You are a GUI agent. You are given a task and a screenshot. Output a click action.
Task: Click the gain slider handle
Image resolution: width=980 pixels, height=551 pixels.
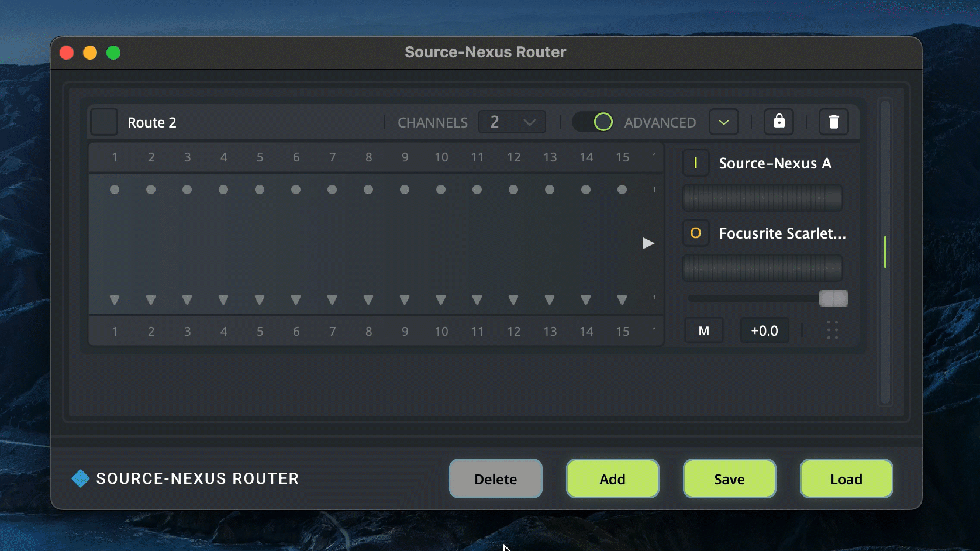(x=833, y=298)
